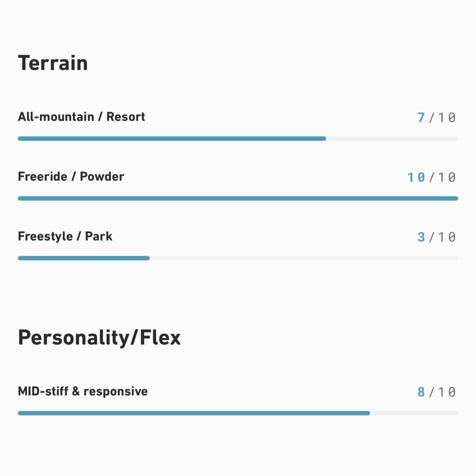Click the Personality/Flex section heading
Image resolution: width=476 pixels, height=476 pixels.
[x=99, y=337]
